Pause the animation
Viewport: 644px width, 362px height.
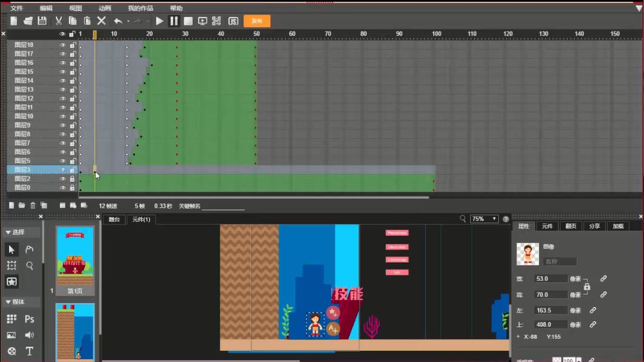174,21
